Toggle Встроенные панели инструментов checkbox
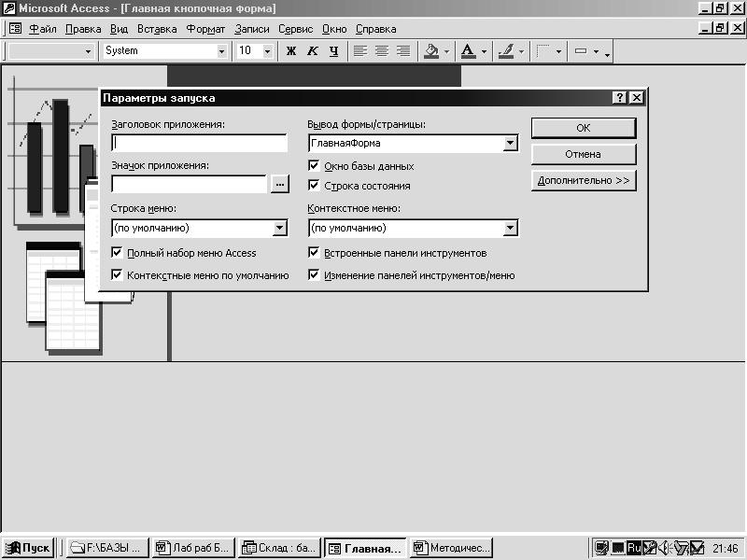The width and height of the screenshot is (747, 560). coord(314,252)
